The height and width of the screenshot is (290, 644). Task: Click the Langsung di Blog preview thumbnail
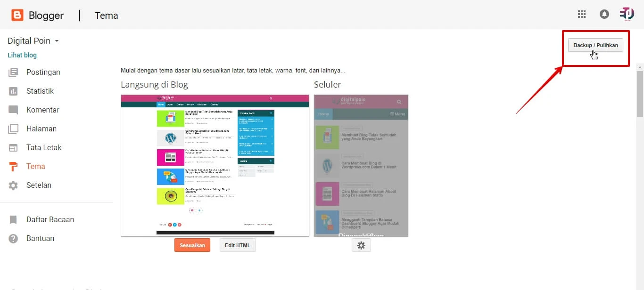(x=215, y=165)
